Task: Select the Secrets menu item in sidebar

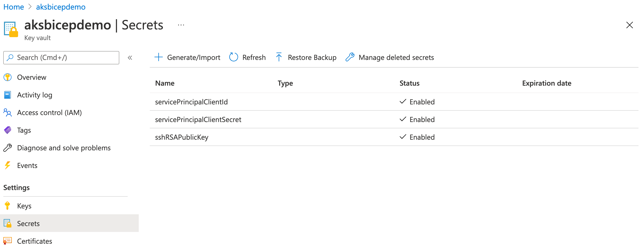Action: click(x=28, y=223)
